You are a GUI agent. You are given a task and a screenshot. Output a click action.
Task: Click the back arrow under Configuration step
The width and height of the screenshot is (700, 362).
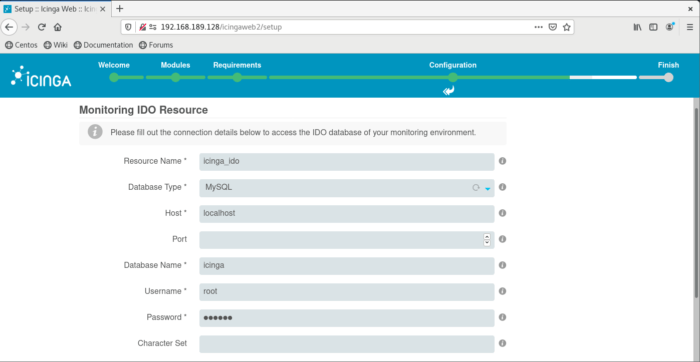point(449,91)
